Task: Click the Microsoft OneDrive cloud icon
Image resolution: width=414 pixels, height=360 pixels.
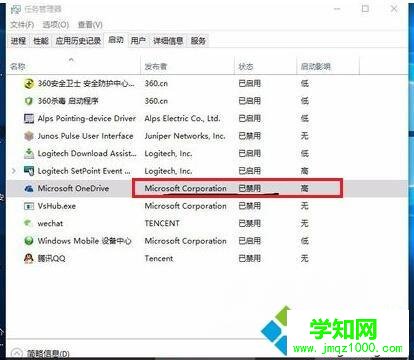Action: point(29,188)
